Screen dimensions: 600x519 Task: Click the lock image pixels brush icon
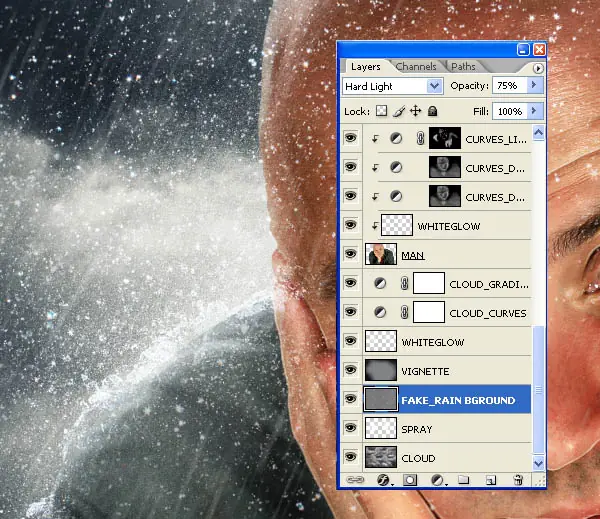(399, 111)
